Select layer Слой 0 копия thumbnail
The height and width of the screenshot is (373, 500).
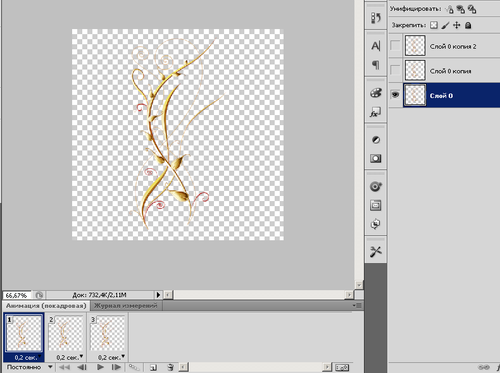pyautogui.click(x=415, y=70)
